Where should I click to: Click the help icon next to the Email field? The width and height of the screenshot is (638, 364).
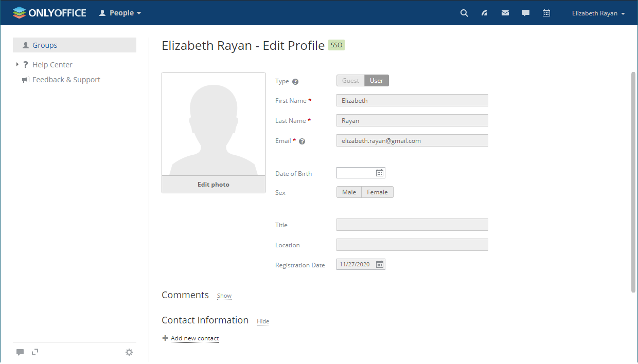pos(302,141)
